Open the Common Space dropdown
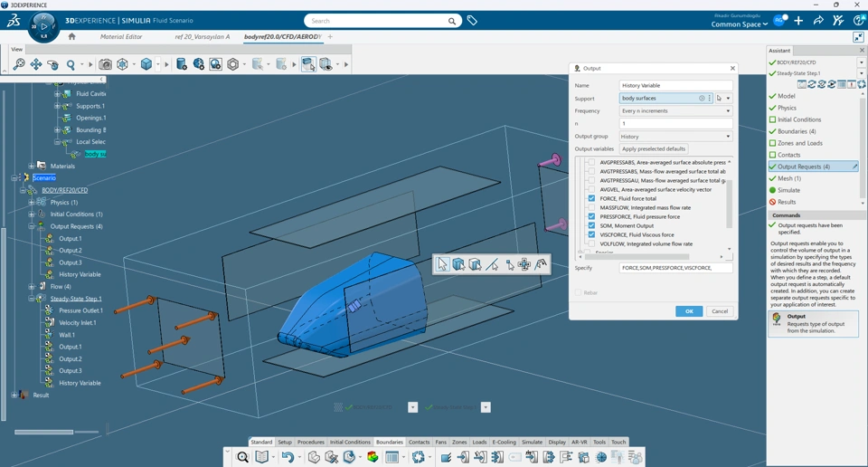This screenshot has width=868, height=467. 739,24
